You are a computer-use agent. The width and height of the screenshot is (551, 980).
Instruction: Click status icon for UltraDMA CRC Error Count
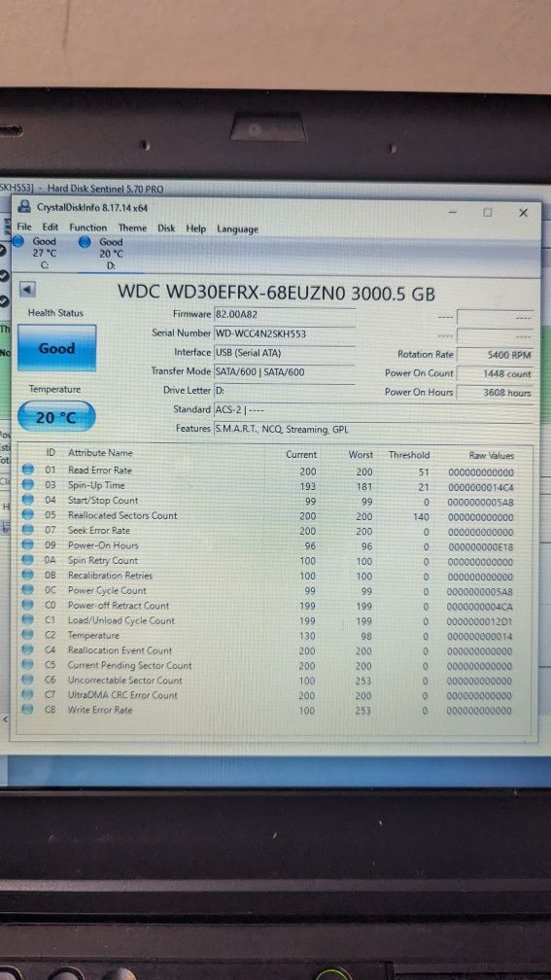point(28,694)
